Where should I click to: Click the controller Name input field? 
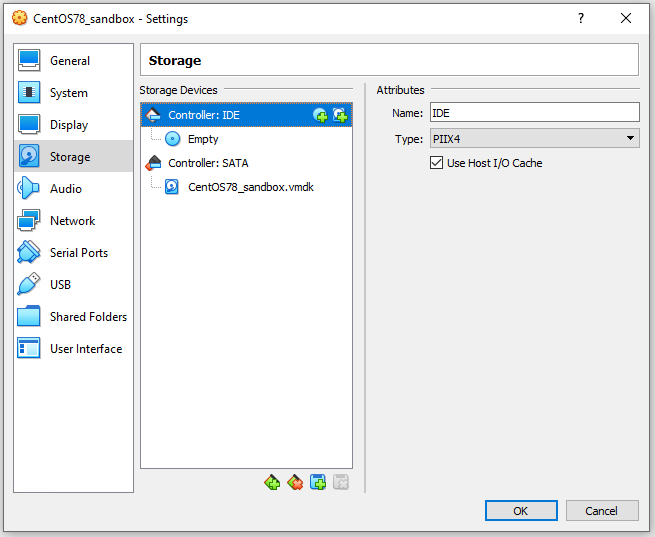[x=534, y=113]
